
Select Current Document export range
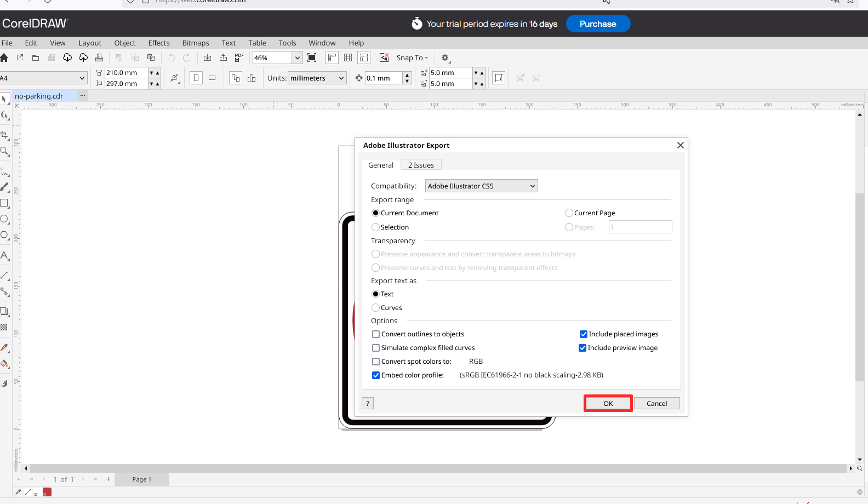405,213
